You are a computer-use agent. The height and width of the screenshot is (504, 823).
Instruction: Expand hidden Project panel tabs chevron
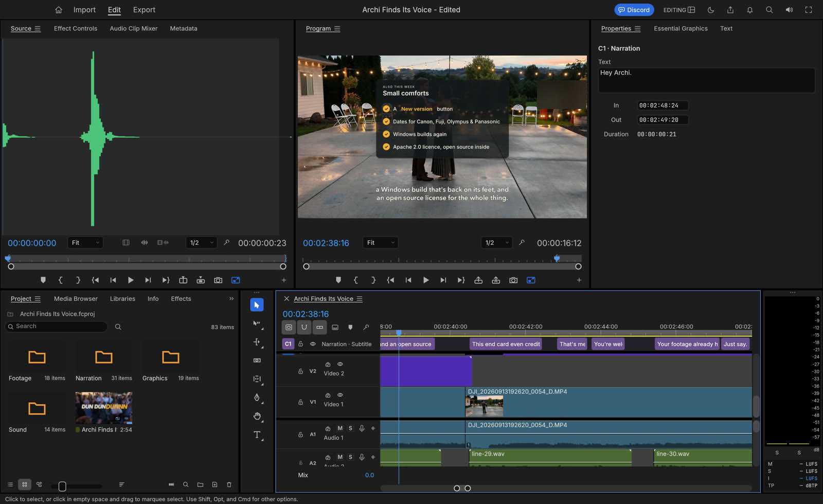tap(231, 299)
